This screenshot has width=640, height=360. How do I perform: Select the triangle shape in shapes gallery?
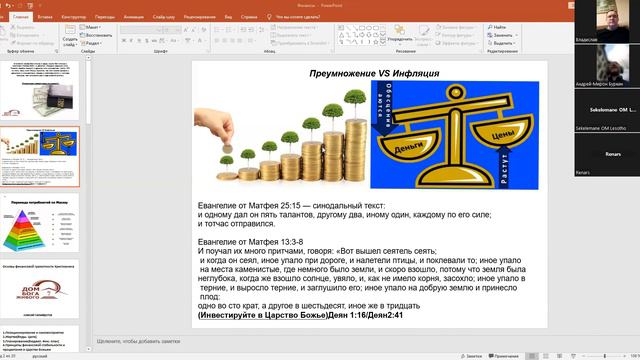(x=341, y=35)
